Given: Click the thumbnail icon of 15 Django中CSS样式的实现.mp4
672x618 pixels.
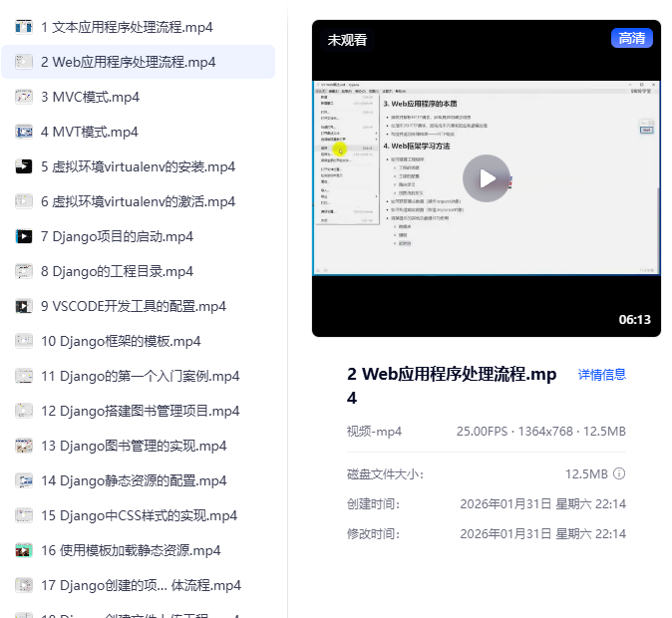Looking at the screenshot, I should 24,515.
